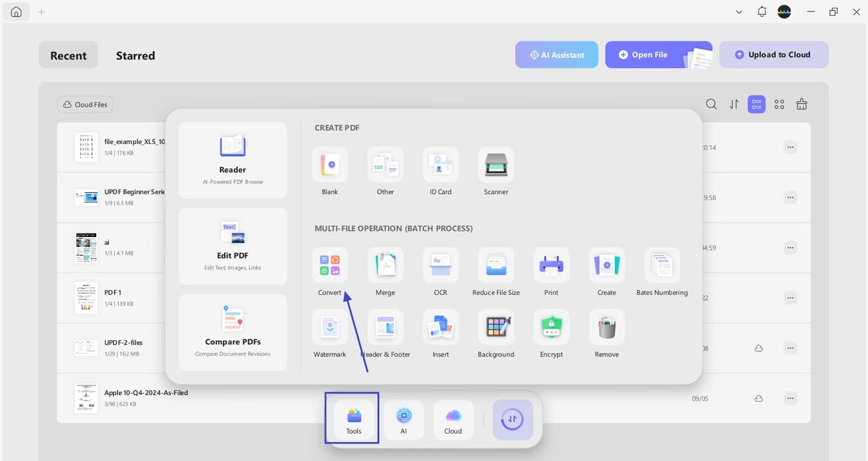Click the AI Assistant button
The image size is (868, 461).
[557, 55]
